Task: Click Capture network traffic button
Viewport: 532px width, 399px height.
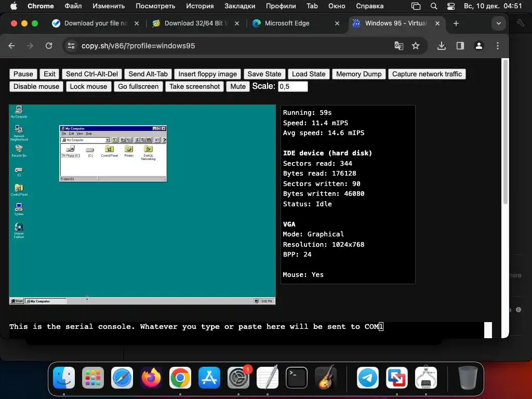Action: [x=427, y=74]
